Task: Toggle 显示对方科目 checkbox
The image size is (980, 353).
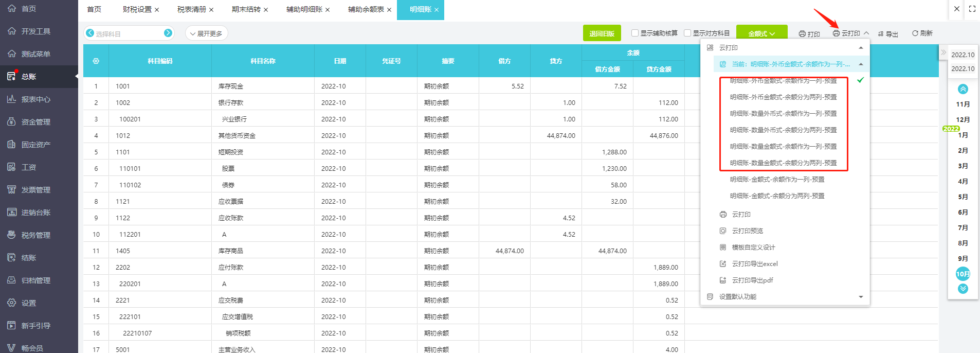Action: (x=687, y=33)
